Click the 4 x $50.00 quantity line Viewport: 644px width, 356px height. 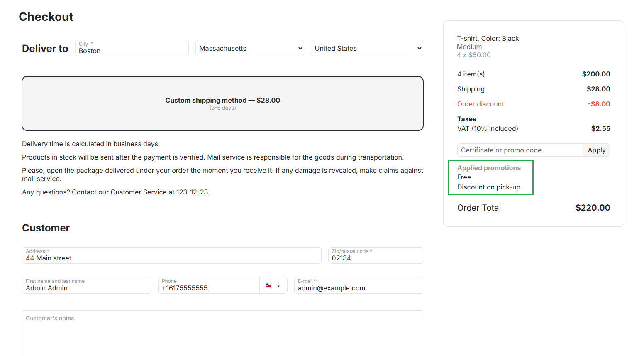pyautogui.click(x=474, y=55)
